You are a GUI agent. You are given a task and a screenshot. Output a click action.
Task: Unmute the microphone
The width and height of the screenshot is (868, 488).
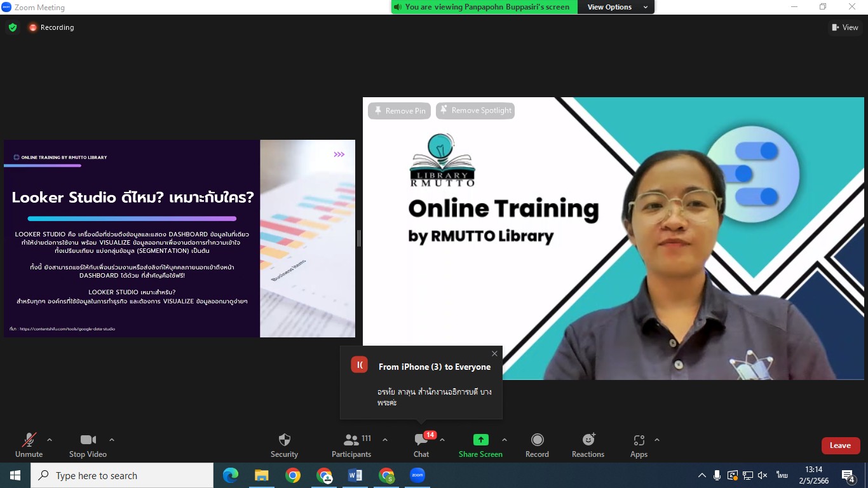29,445
